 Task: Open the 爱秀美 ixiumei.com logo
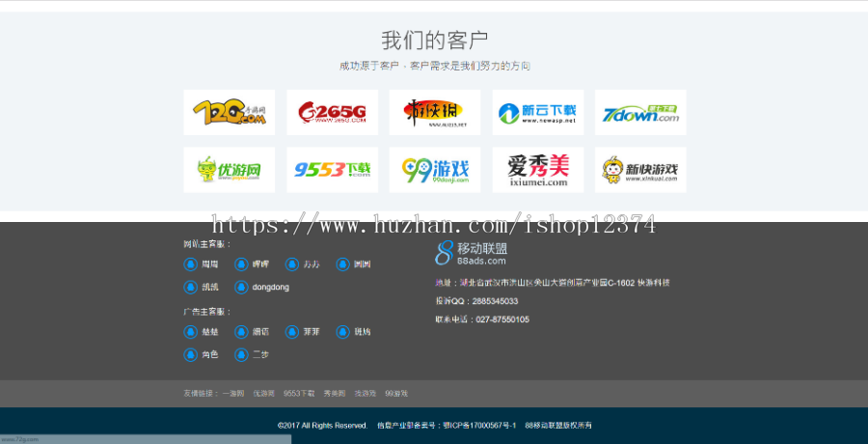coord(537,171)
